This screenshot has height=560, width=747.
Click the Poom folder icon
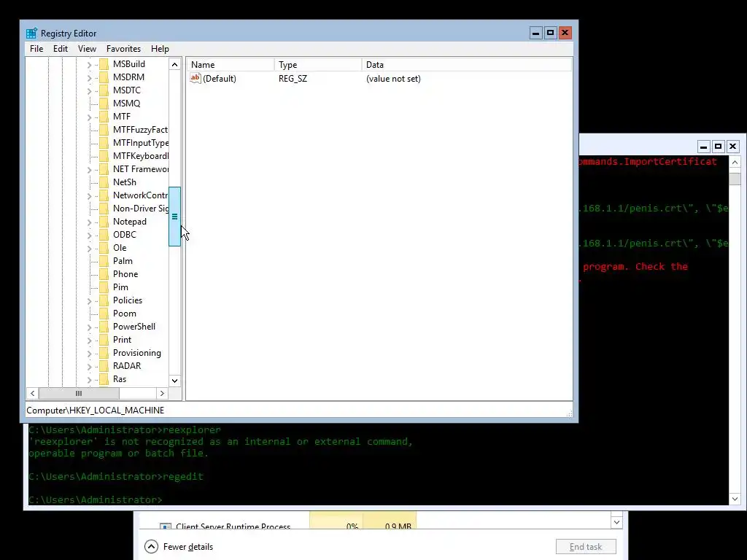coord(104,314)
